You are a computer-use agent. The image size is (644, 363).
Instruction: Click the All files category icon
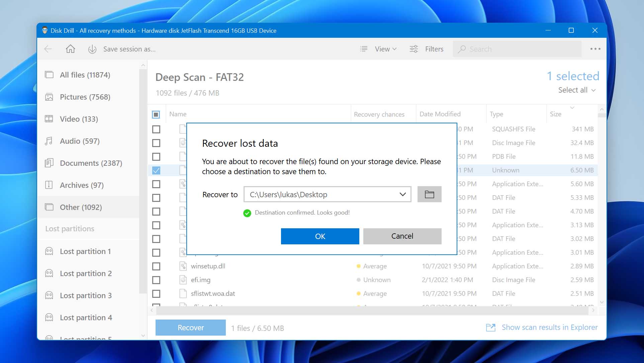point(49,75)
